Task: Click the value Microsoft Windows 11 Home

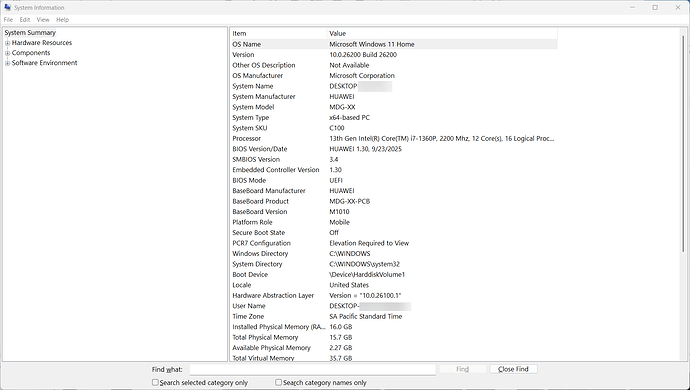Action: click(372, 44)
